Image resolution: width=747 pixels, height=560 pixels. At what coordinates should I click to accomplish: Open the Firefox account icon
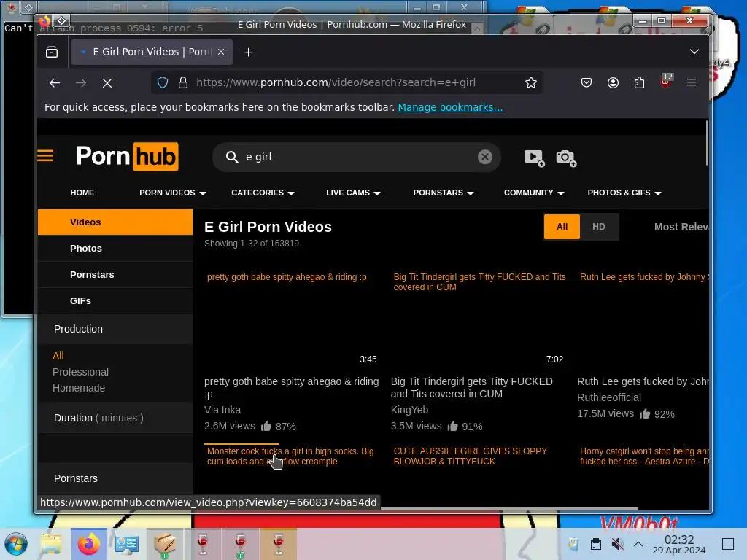tap(613, 82)
